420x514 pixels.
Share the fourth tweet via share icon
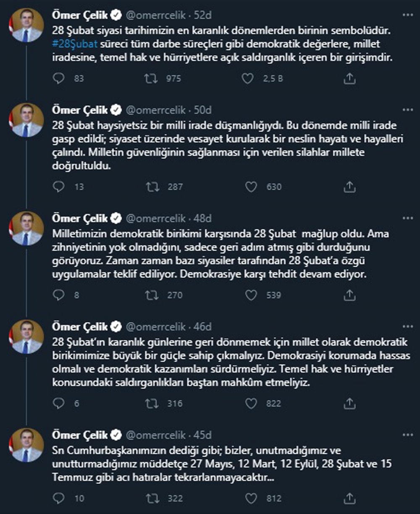pos(348,404)
